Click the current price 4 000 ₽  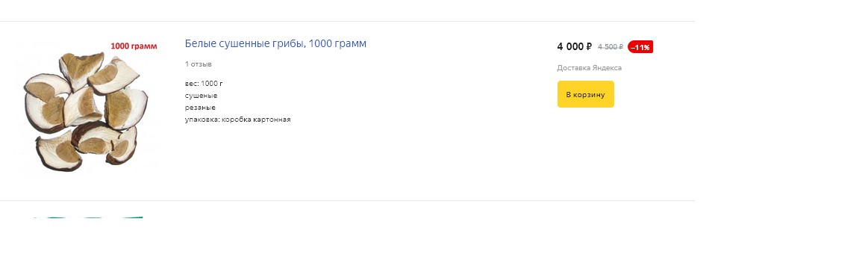tap(574, 46)
